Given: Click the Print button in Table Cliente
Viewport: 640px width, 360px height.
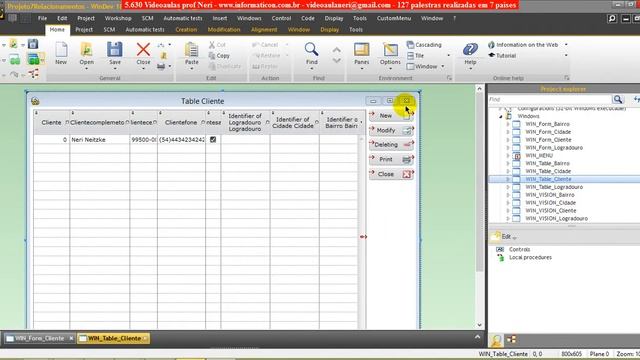Looking at the screenshot, I should [x=391, y=159].
